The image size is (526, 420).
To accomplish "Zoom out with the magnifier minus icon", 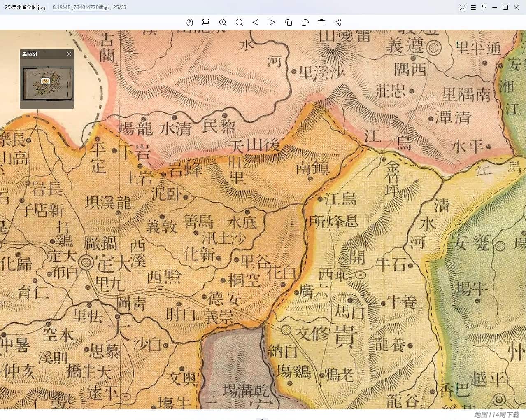I will pos(239,22).
